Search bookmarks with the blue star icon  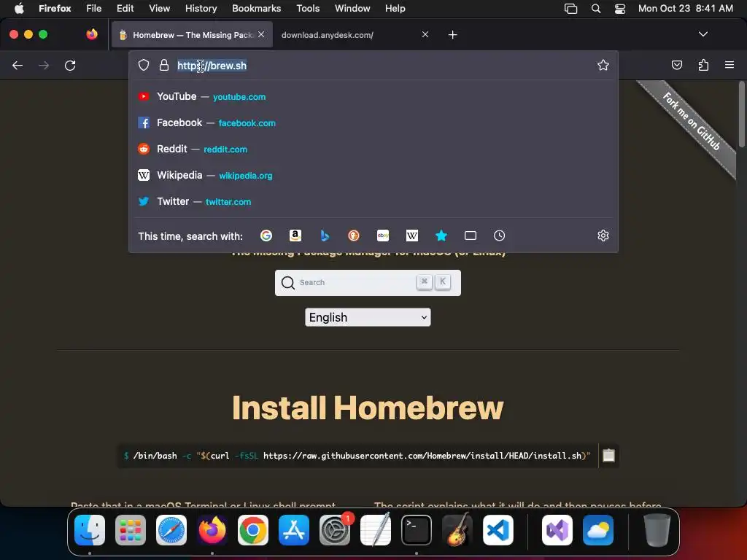point(441,236)
